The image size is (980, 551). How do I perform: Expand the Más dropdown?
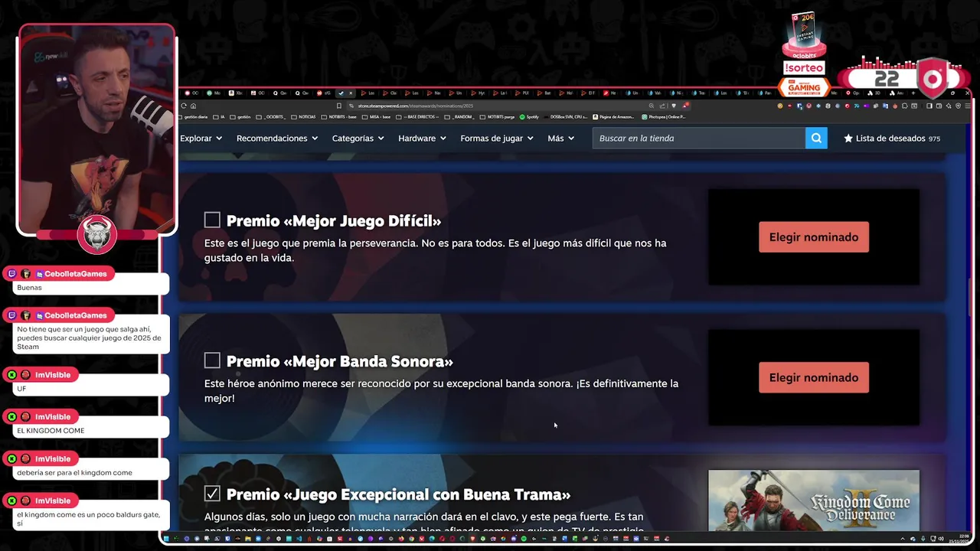pos(560,139)
